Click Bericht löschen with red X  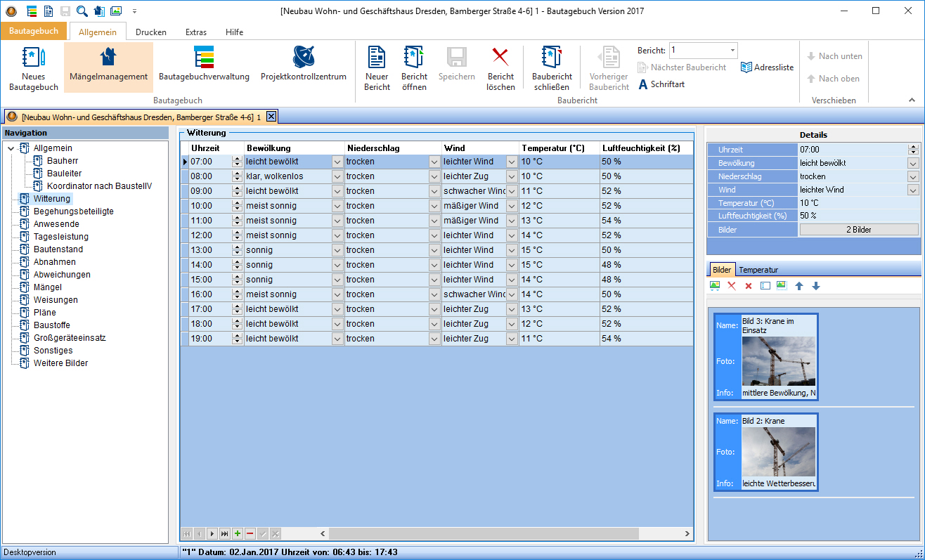pos(500,68)
